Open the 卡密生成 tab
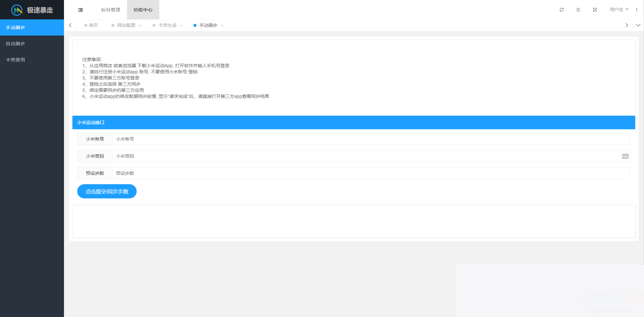Screen dimensions: 644x317 167,25
